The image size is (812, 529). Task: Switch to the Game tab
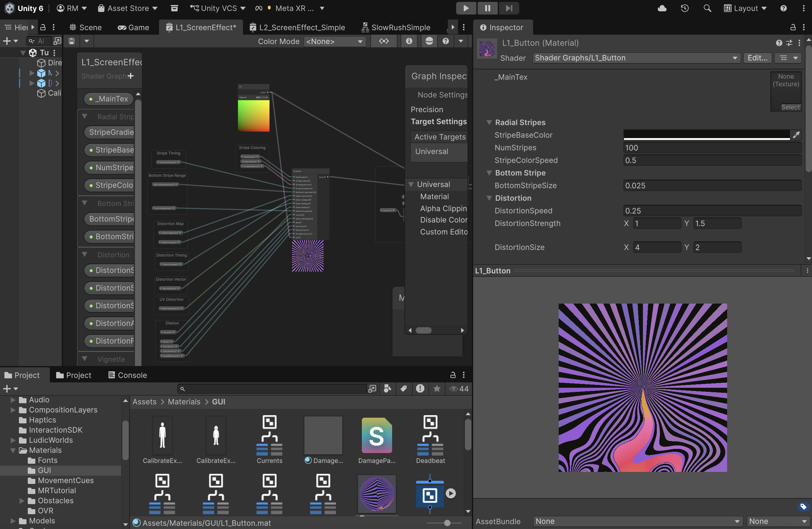tap(133, 27)
